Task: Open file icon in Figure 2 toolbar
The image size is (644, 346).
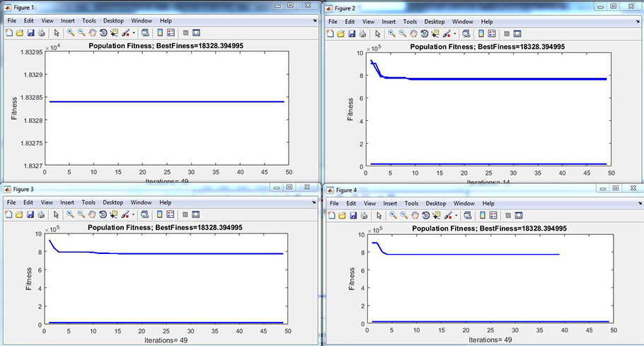Action: pyautogui.click(x=341, y=33)
